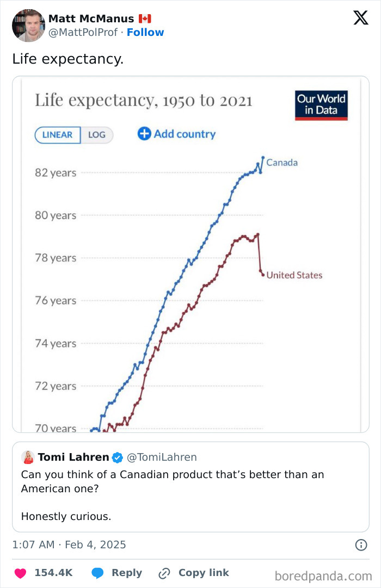Open the Reply speech bubble icon
This screenshot has height=588, width=381.
tap(98, 572)
